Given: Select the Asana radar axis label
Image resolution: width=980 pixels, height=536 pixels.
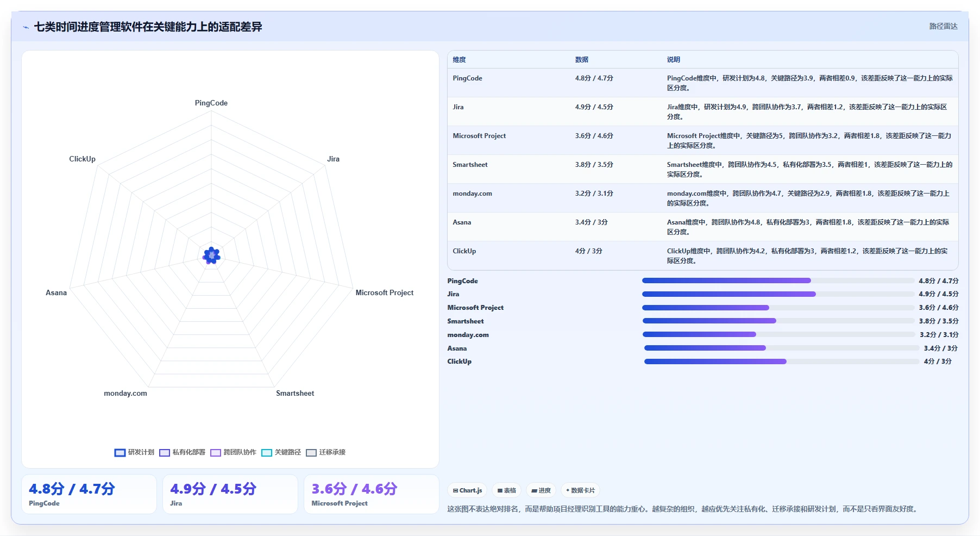Looking at the screenshot, I should click(56, 292).
